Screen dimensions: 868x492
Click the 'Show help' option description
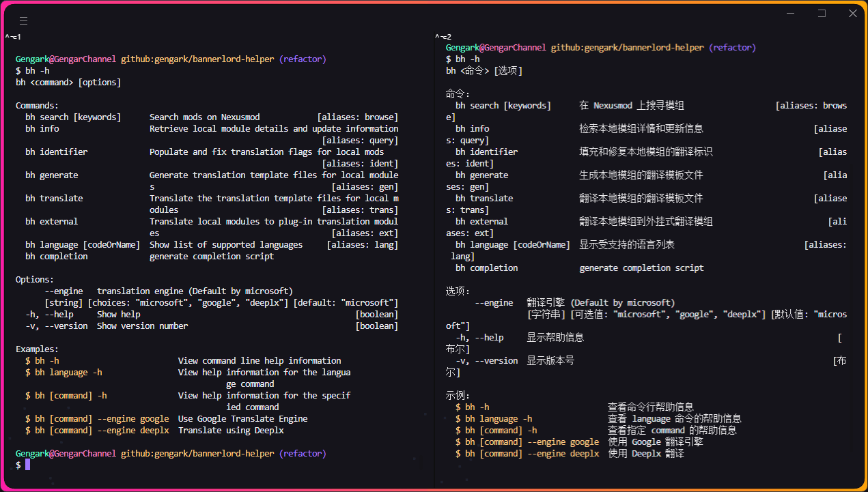point(119,315)
